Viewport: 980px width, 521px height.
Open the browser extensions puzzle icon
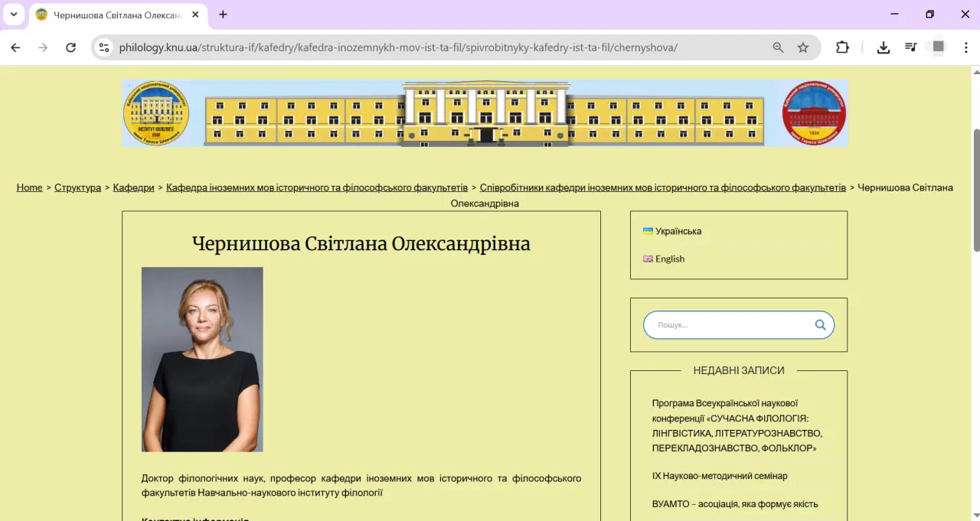point(842,47)
